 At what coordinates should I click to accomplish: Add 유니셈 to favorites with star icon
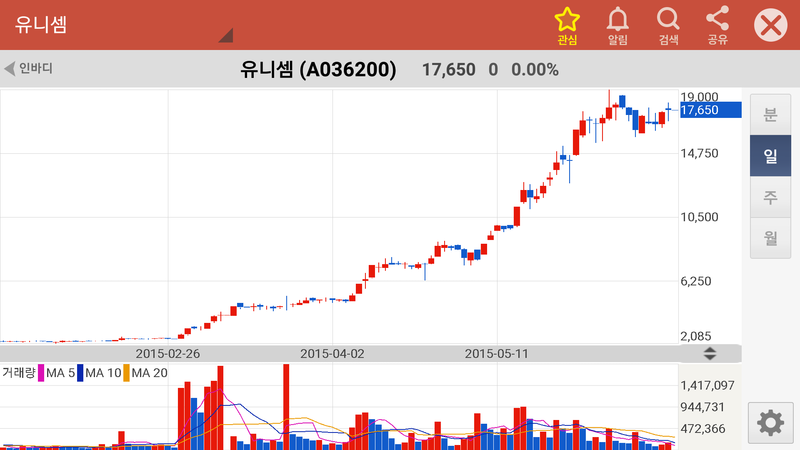pyautogui.click(x=567, y=25)
